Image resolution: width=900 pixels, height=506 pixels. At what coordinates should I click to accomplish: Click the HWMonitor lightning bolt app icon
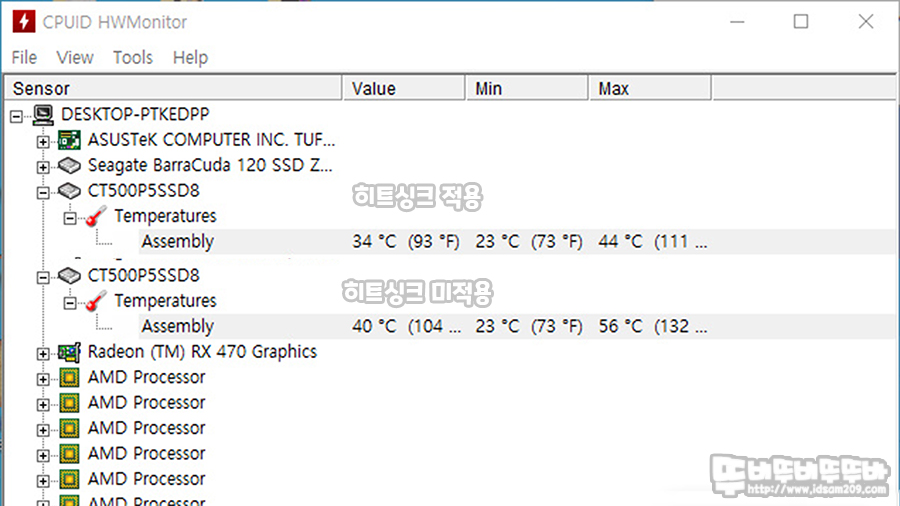click(x=24, y=22)
